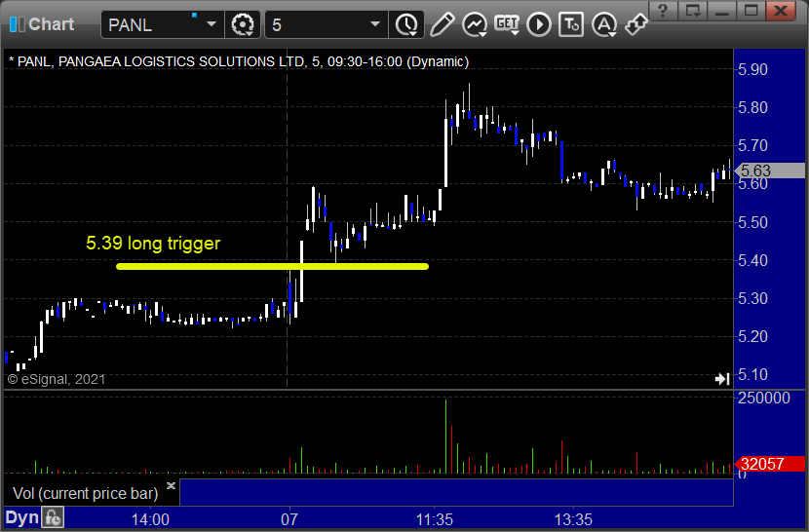Click the 32057 volume value marker
Viewport: 809px width, 532px height.
pos(769,464)
